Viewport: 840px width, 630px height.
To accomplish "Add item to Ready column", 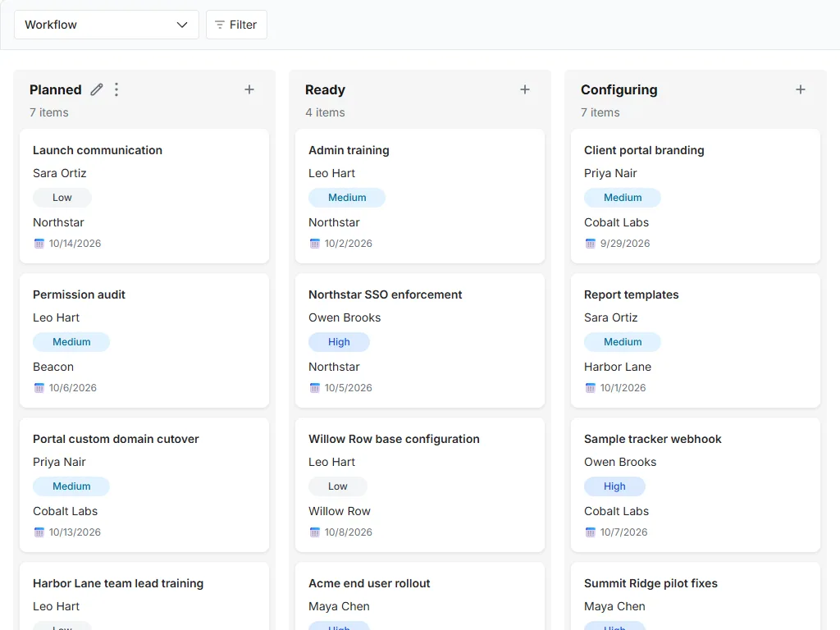I will tap(525, 89).
